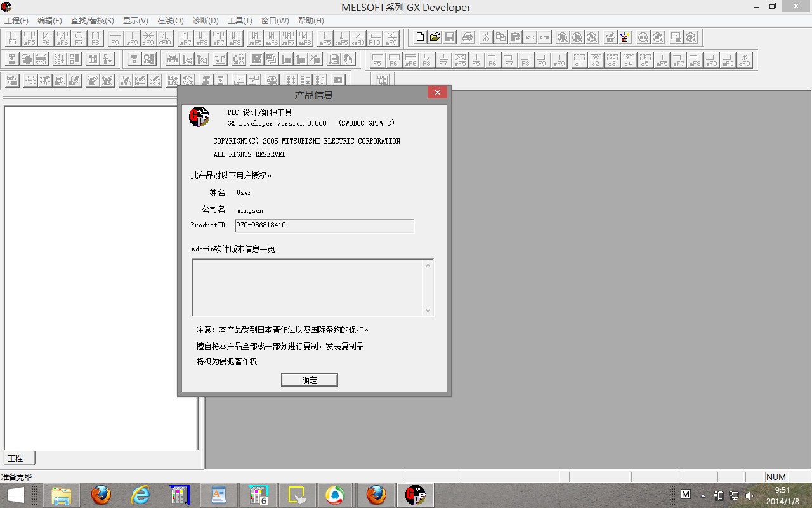Click the ProductID text field

pyautogui.click(x=324, y=225)
